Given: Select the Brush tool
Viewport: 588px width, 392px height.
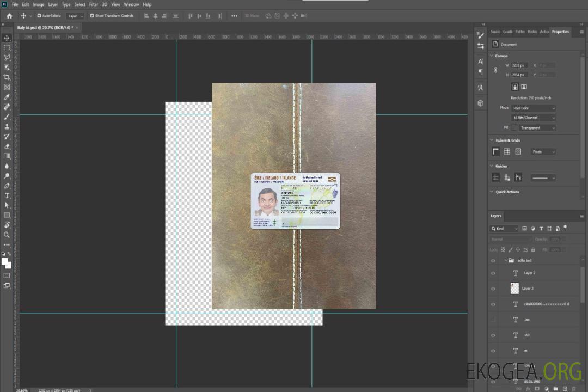Looking at the screenshot, I should click(x=7, y=117).
